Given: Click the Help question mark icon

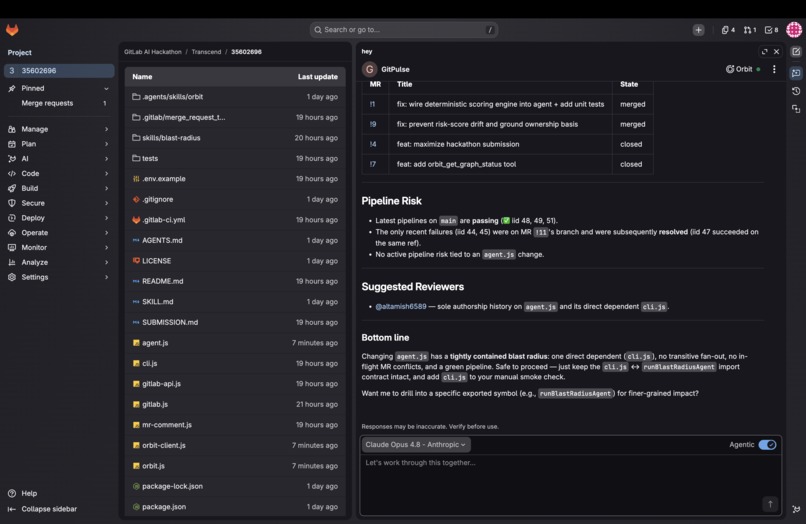Looking at the screenshot, I should point(12,493).
